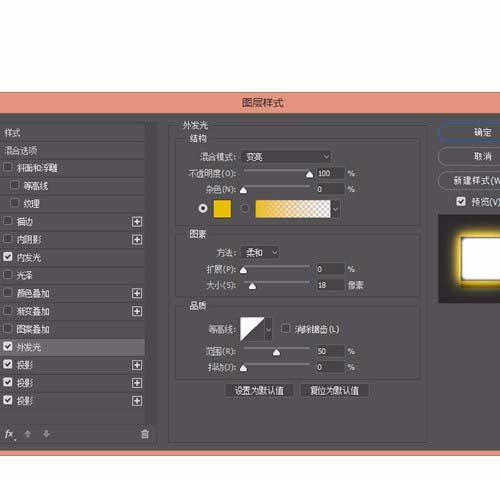Add another 描边 effect with plus icon
500x480 pixels.
pyautogui.click(x=137, y=222)
